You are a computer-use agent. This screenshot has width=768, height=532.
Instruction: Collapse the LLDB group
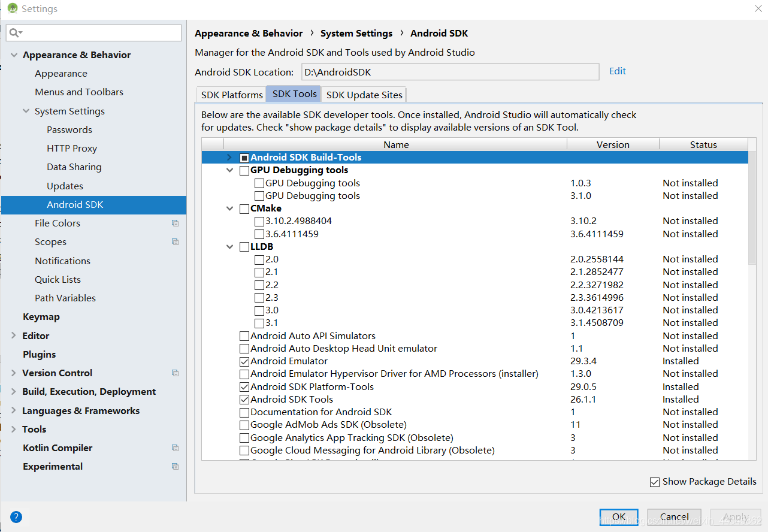point(229,247)
